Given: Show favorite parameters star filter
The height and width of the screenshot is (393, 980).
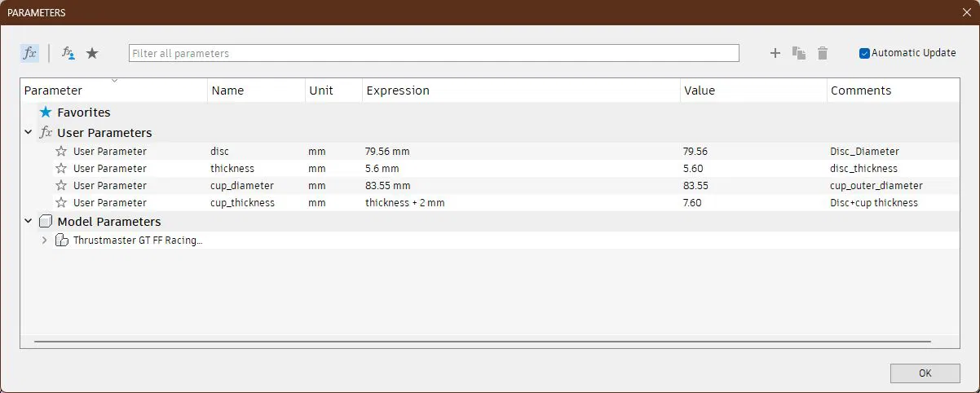Looking at the screenshot, I should (x=93, y=53).
